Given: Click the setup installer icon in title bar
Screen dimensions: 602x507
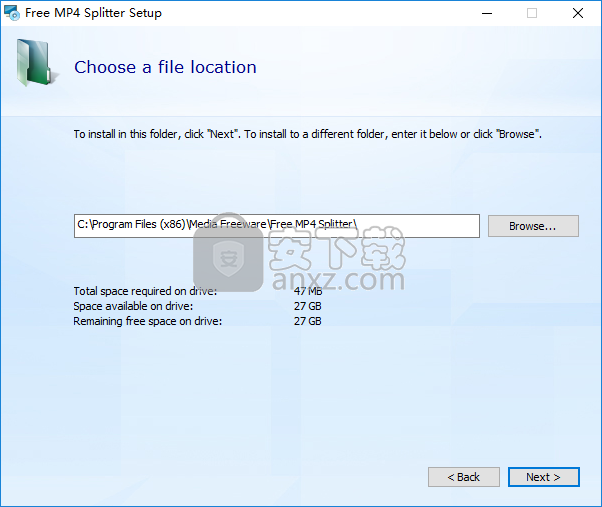Looking at the screenshot, I should coord(12,13).
